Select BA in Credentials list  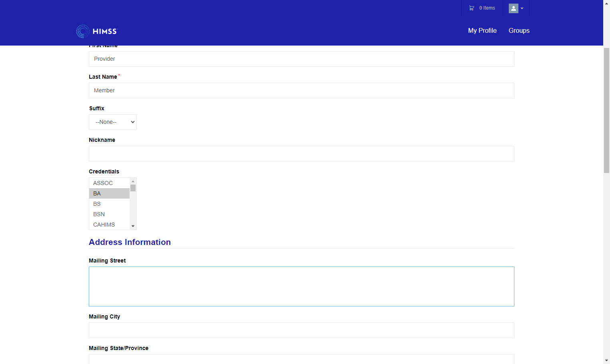coord(109,193)
